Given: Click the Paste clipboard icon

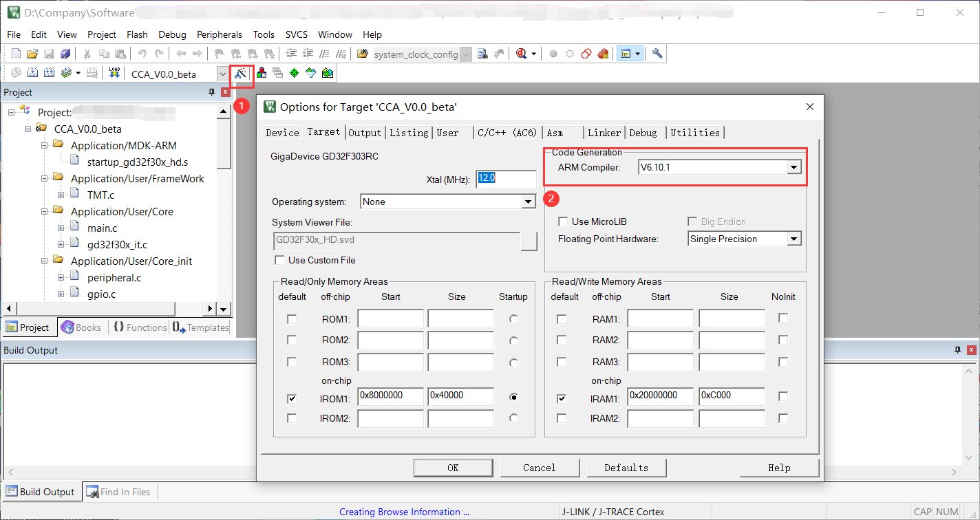Looking at the screenshot, I should click(x=120, y=54).
